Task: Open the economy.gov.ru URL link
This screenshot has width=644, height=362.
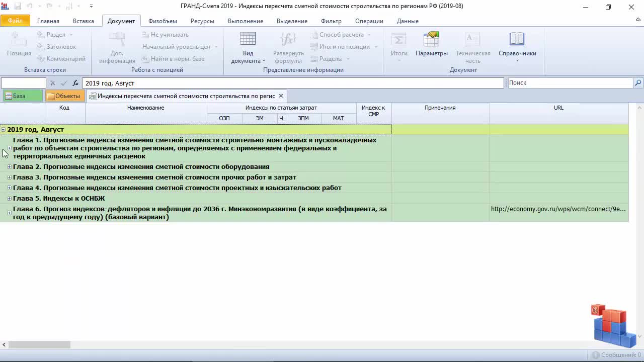Action: click(558, 209)
